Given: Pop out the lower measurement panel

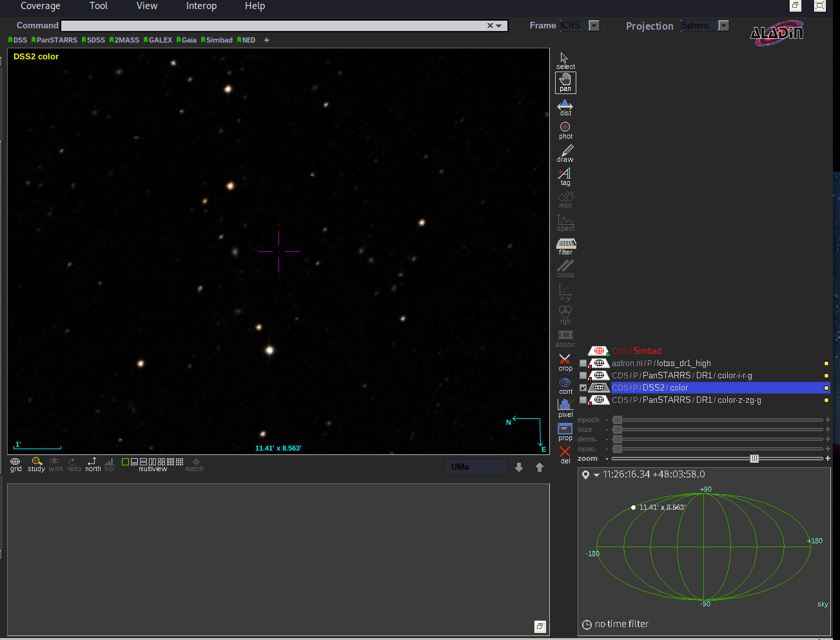Looking at the screenshot, I should [x=540, y=626].
